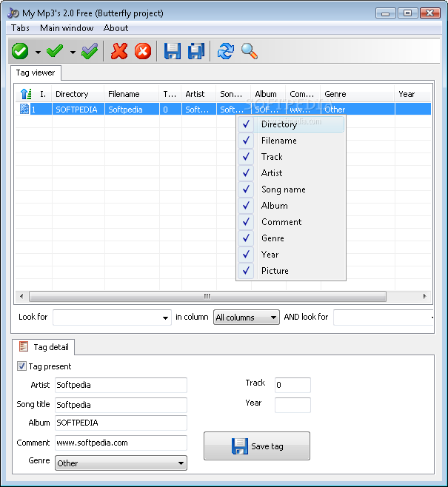Click the AND look for field

click(x=384, y=318)
